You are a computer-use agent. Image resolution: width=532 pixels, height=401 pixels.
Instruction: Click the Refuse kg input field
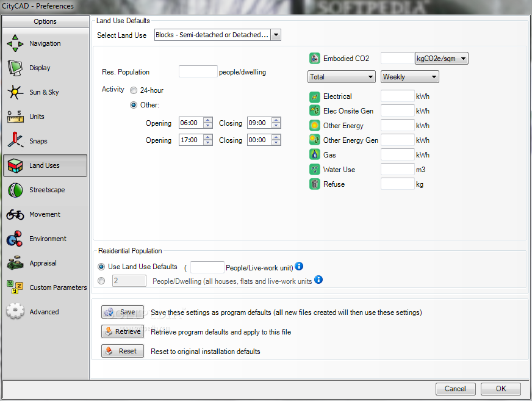398,184
